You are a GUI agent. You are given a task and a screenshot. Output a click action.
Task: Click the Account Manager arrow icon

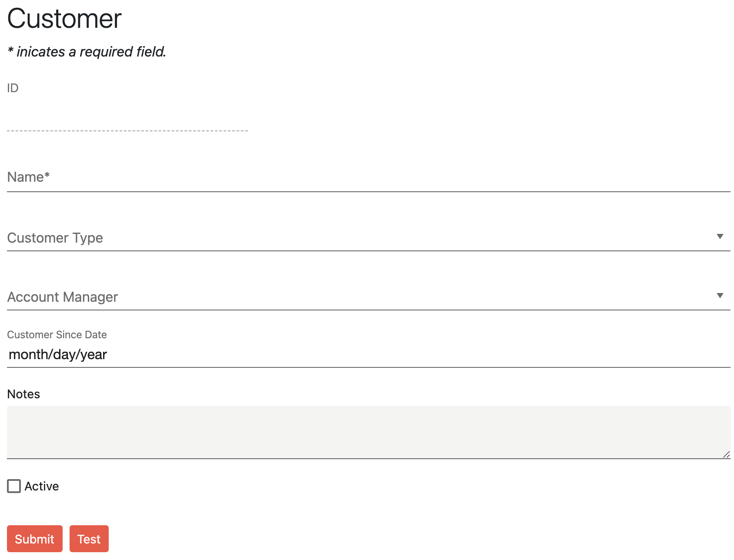click(720, 296)
